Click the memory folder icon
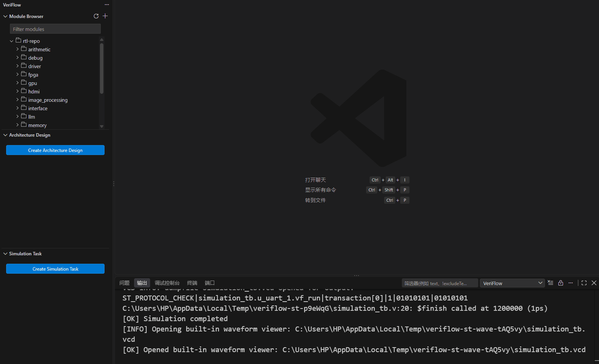Image resolution: width=599 pixels, height=364 pixels. pos(24,125)
